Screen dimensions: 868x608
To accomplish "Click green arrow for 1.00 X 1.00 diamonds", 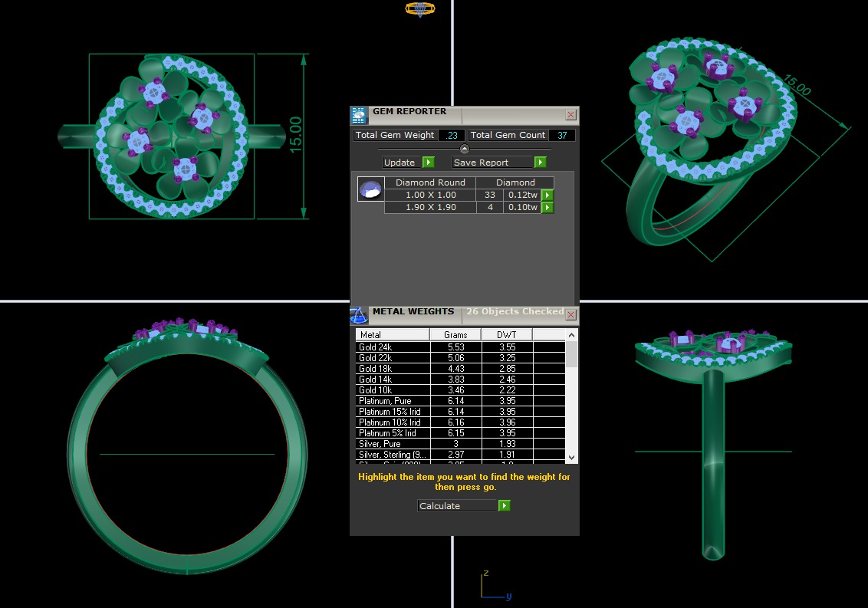I will [x=547, y=195].
